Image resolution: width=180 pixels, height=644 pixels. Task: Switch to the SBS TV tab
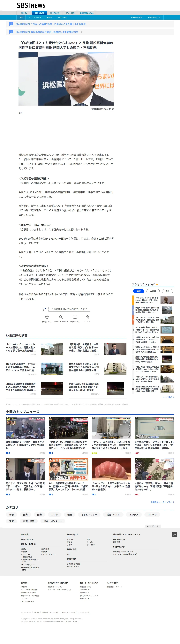pos(24,13)
